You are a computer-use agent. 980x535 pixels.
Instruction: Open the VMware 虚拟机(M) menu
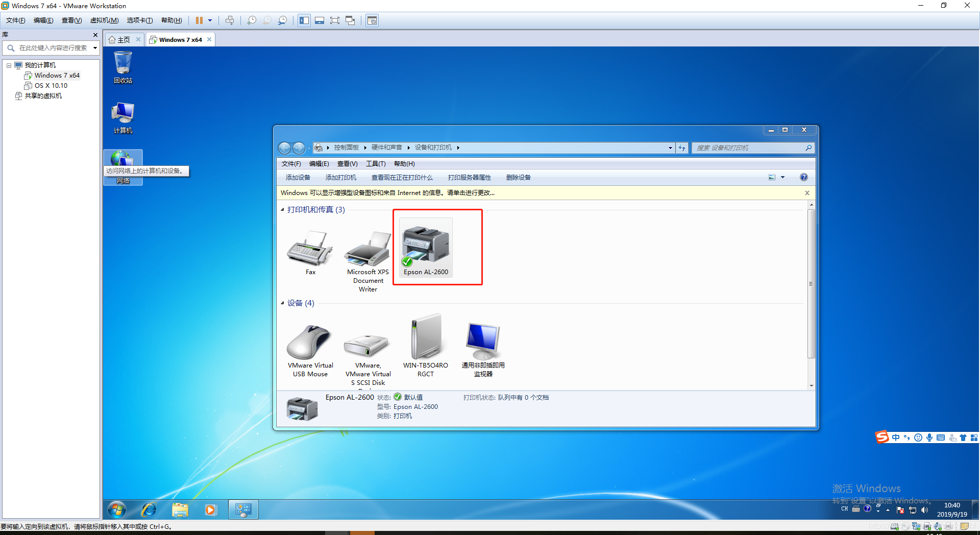click(x=104, y=20)
